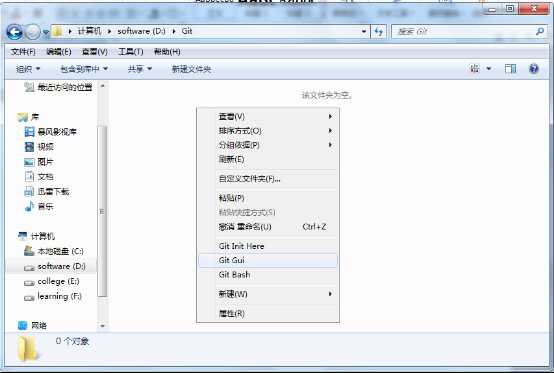Click the Back navigation arrow
The image size is (554, 373).
(x=14, y=32)
